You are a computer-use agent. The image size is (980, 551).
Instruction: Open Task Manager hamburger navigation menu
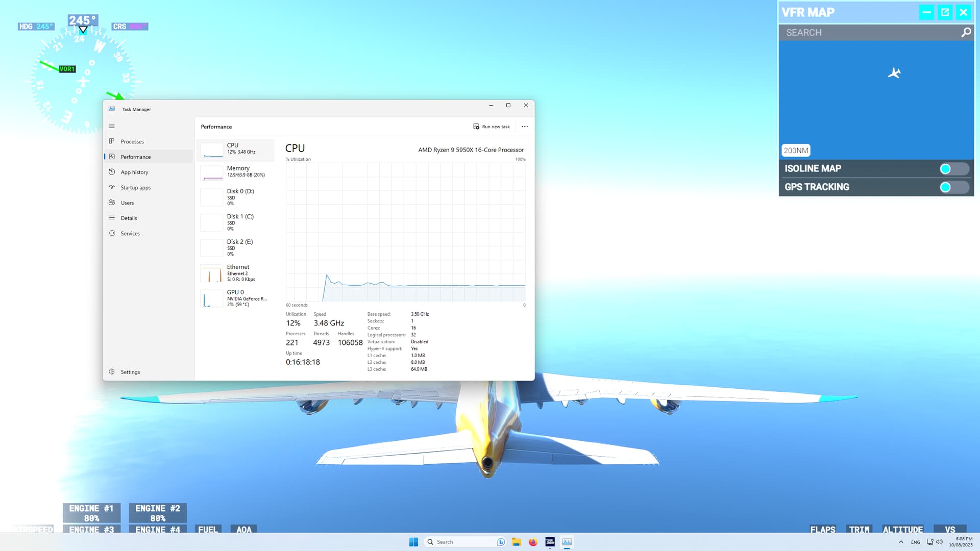pos(112,126)
